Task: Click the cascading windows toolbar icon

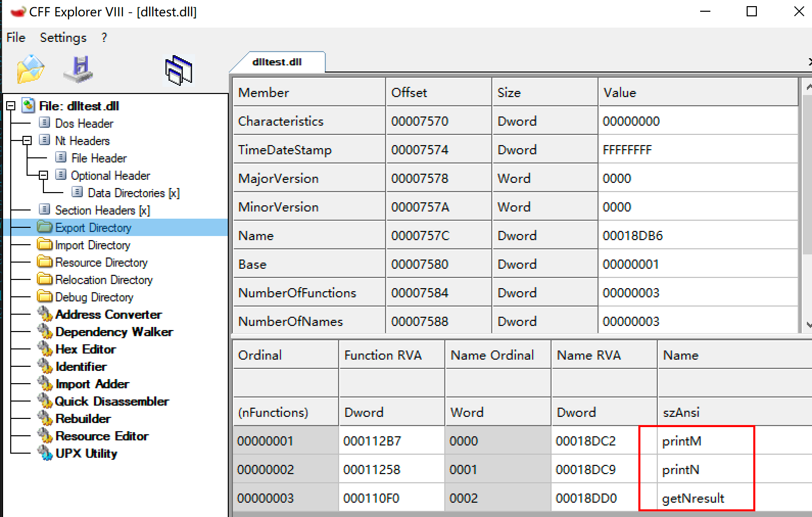Action: click(179, 70)
